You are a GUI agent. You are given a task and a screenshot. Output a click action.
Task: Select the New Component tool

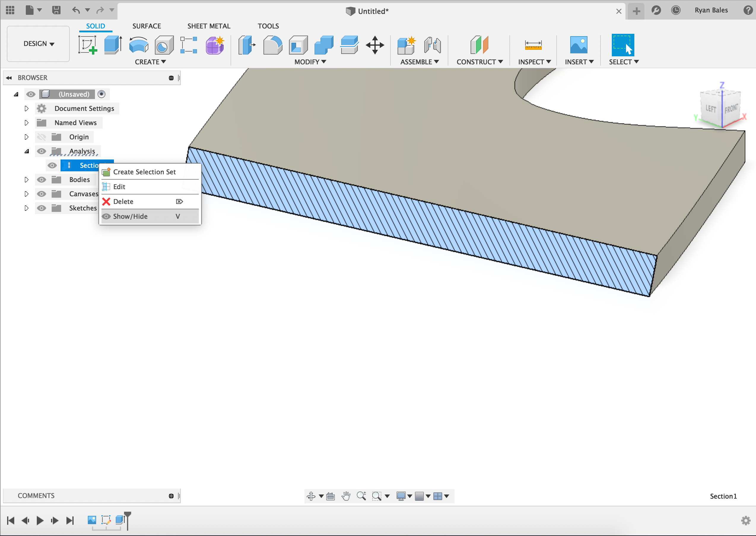(406, 45)
